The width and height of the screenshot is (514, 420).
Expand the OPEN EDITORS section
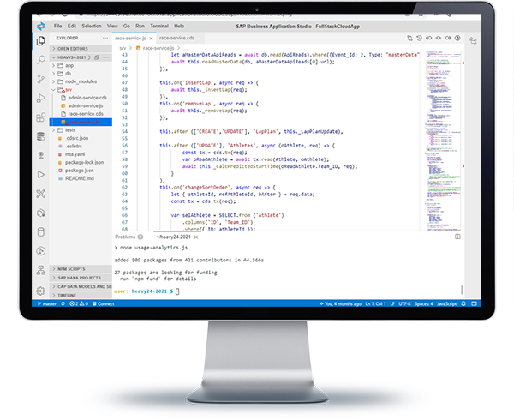pyautogui.click(x=81, y=49)
